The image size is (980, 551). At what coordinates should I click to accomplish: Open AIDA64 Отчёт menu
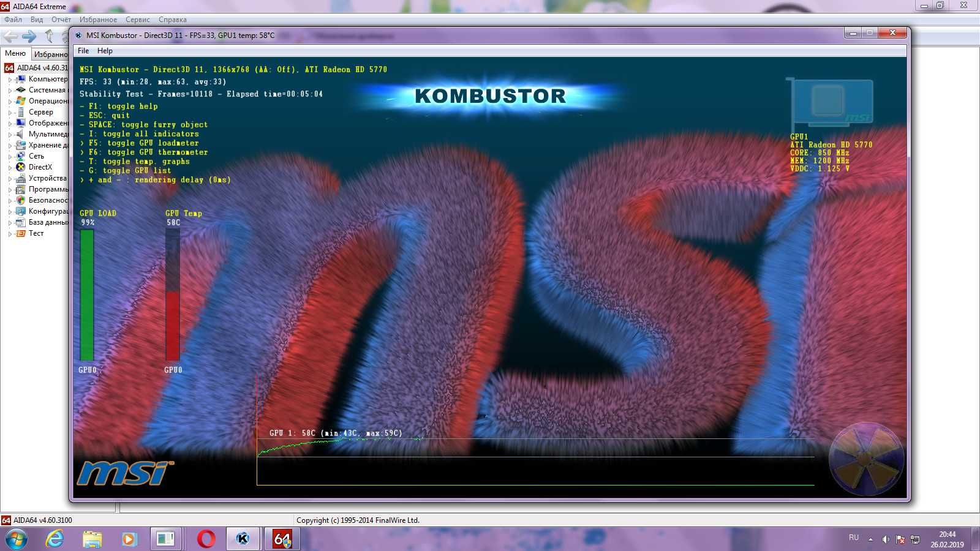[61, 20]
